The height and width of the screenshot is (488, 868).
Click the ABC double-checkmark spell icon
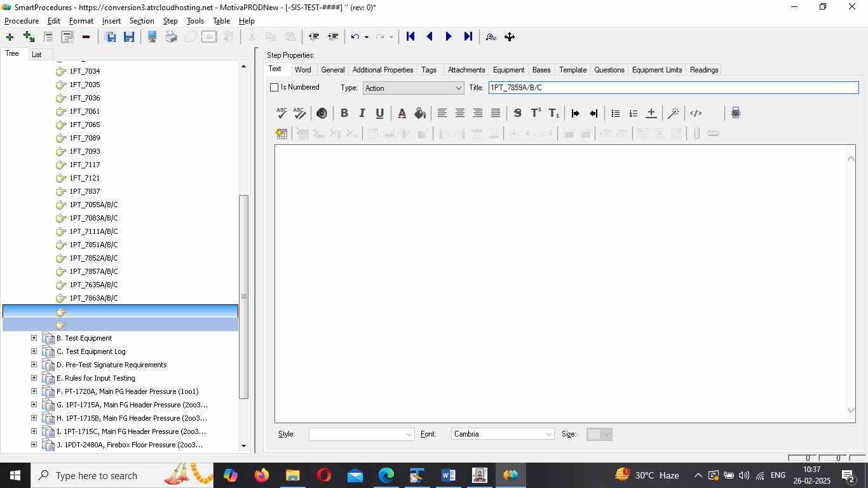coord(300,113)
